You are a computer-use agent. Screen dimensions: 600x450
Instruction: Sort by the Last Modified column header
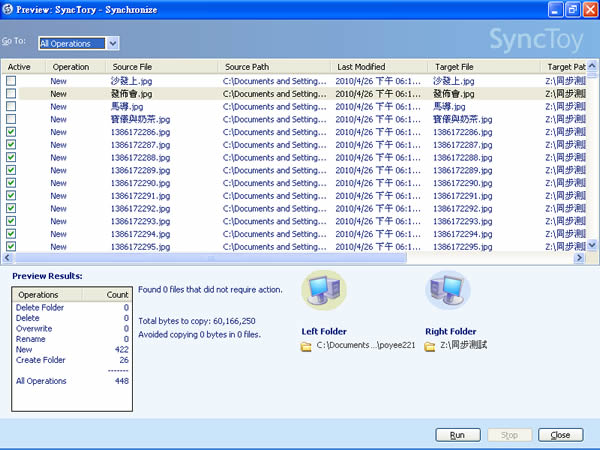(x=379, y=67)
